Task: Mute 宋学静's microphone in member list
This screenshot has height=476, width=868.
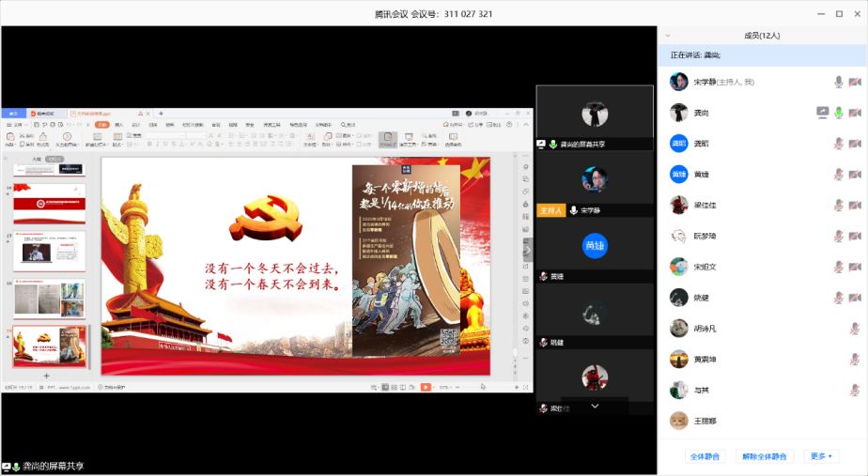Action: 838,82
